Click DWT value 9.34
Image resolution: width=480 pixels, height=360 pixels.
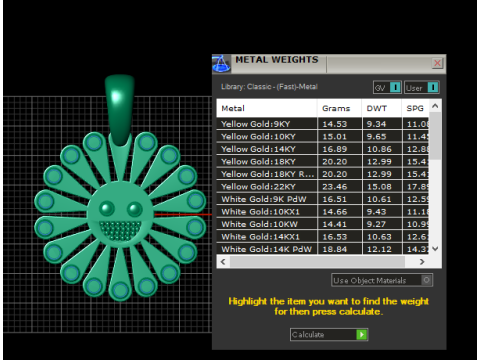click(376, 124)
